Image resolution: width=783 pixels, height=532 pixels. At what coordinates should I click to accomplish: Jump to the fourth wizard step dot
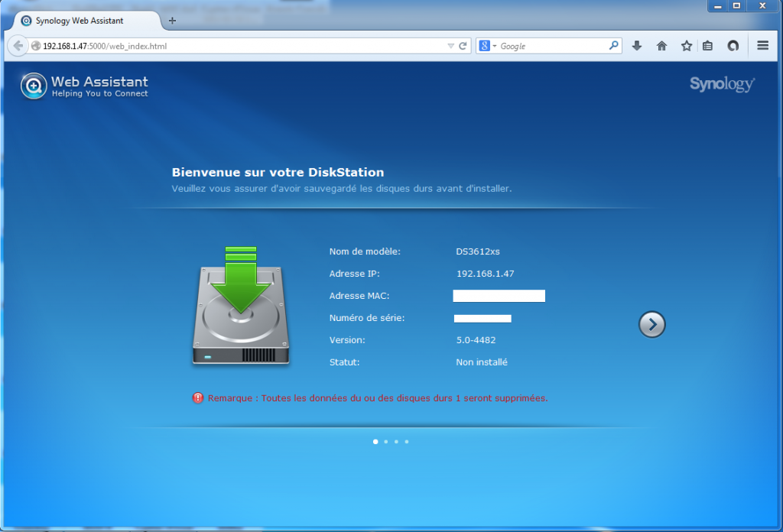coord(407,442)
